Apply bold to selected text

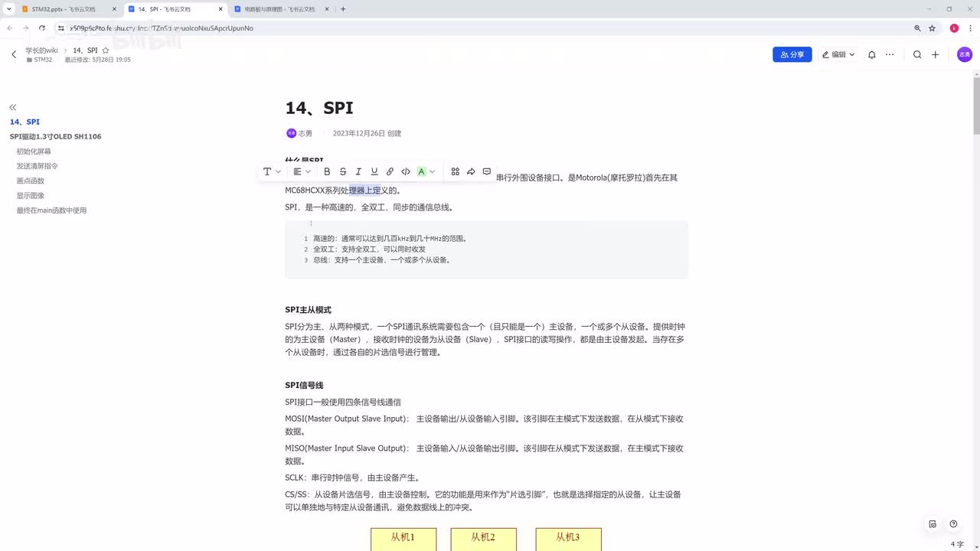coord(327,171)
